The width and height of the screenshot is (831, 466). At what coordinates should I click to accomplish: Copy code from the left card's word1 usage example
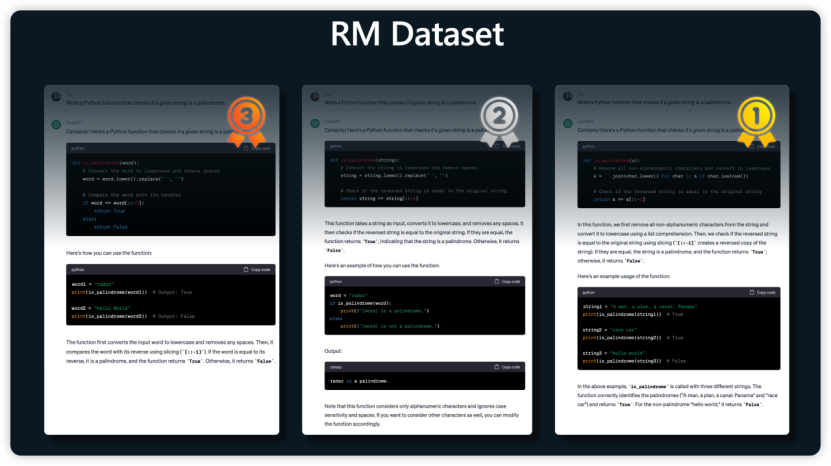coord(257,269)
